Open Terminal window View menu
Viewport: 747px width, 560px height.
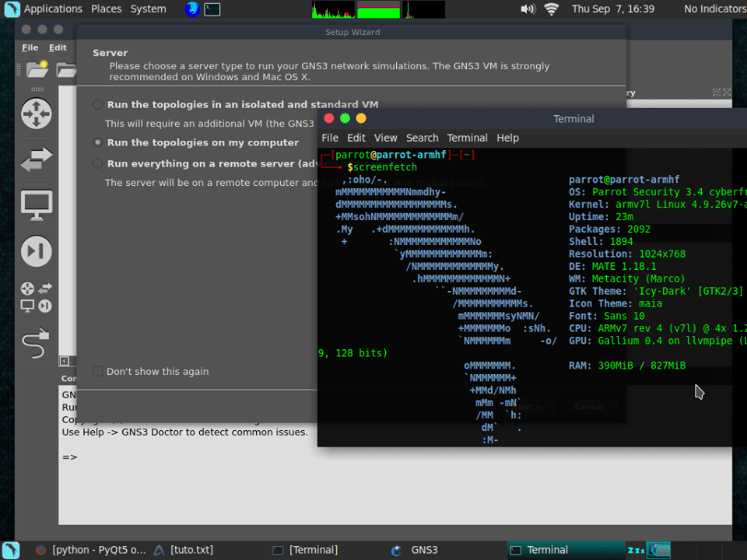[x=385, y=138]
